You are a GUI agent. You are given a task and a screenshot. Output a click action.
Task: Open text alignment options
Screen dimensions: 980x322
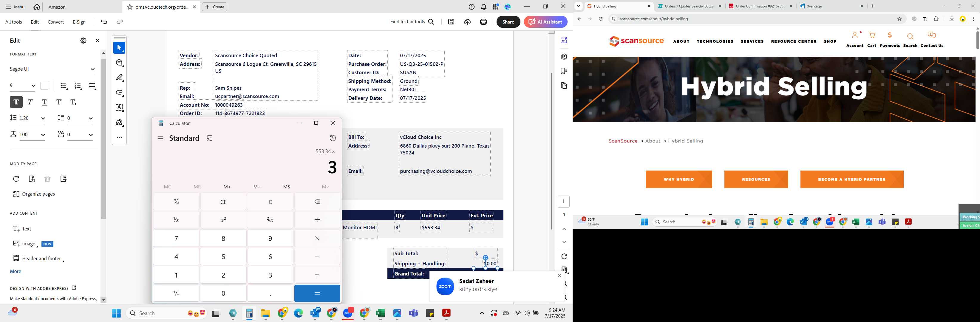(92, 86)
